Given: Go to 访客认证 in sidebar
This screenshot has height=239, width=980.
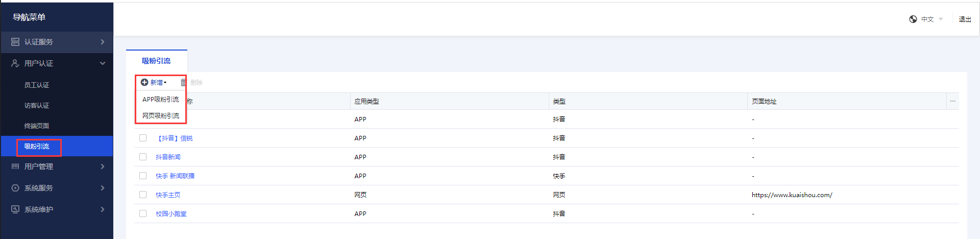Looking at the screenshot, I should 37,106.
